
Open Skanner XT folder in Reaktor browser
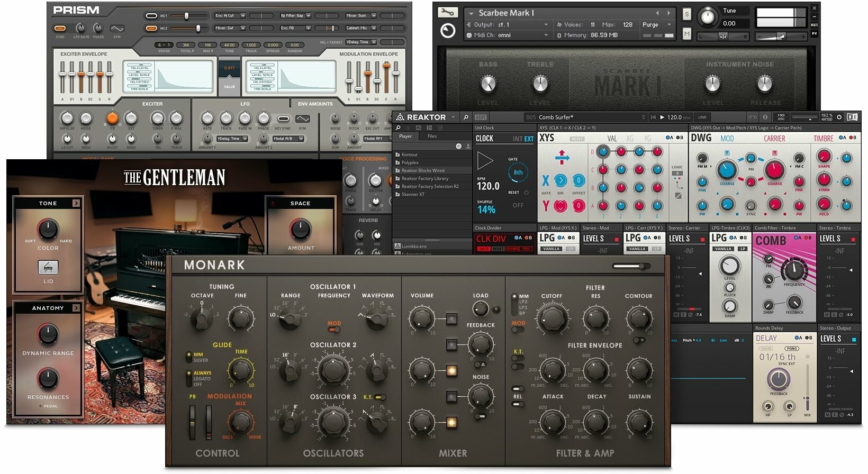tap(432, 194)
